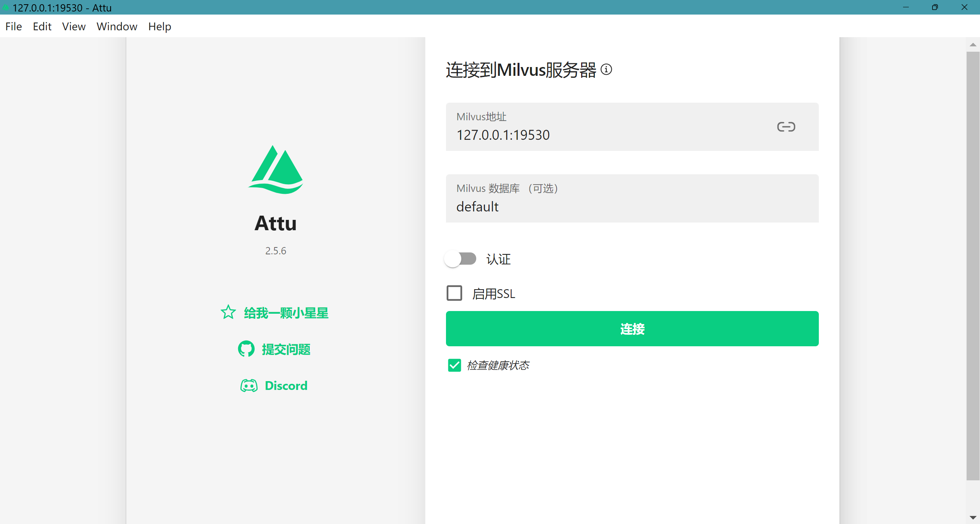980x524 pixels.
Task: Click the info icon beside the connection title
Action: tap(606, 70)
